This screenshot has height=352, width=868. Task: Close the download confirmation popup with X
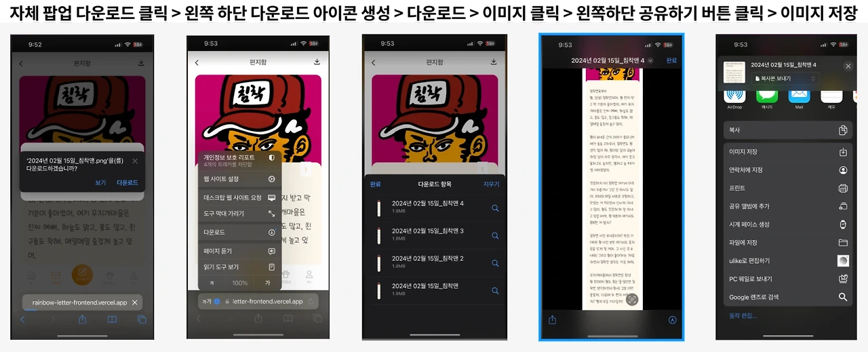click(x=135, y=161)
